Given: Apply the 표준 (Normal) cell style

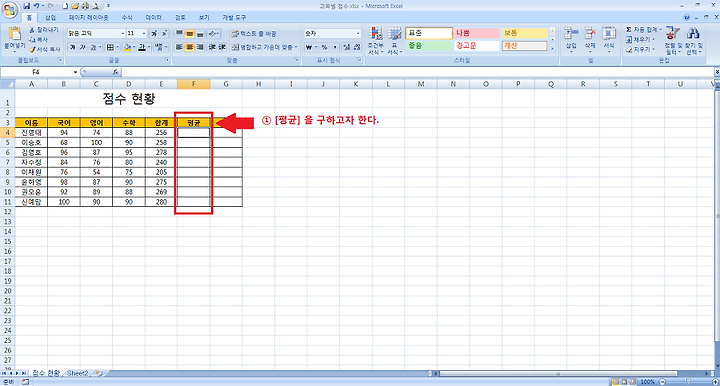Looking at the screenshot, I should point(429,34).
